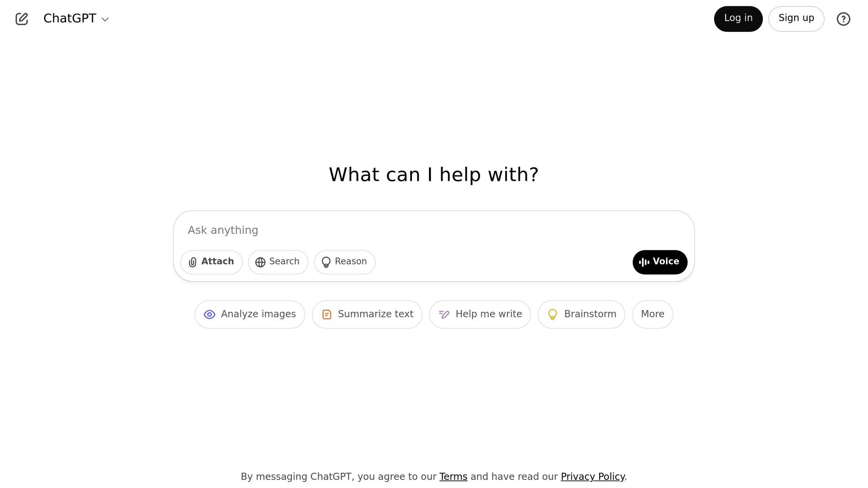868x488 pixels.
Task: Open the Privacy Policy link
Action: tap(593, 477)
